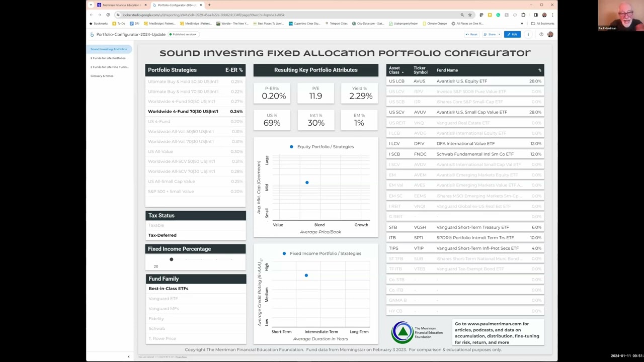Select Ultimate Buy & Hold 70|30 US|Int'l strategy

195,92
